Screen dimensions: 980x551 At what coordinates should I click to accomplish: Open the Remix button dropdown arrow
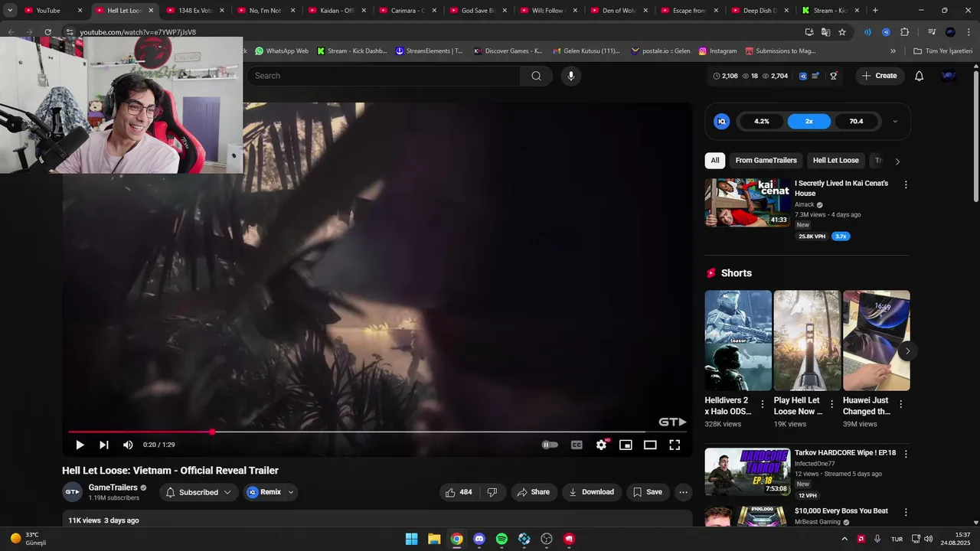[291, 492]
